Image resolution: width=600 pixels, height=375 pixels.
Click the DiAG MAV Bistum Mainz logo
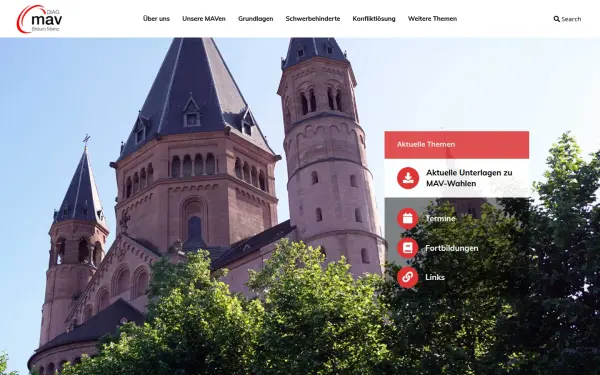(39, 19)
